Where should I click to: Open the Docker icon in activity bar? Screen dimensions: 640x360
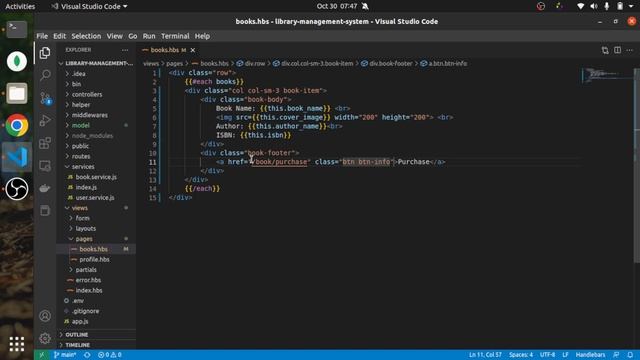(x=45, y=188)
